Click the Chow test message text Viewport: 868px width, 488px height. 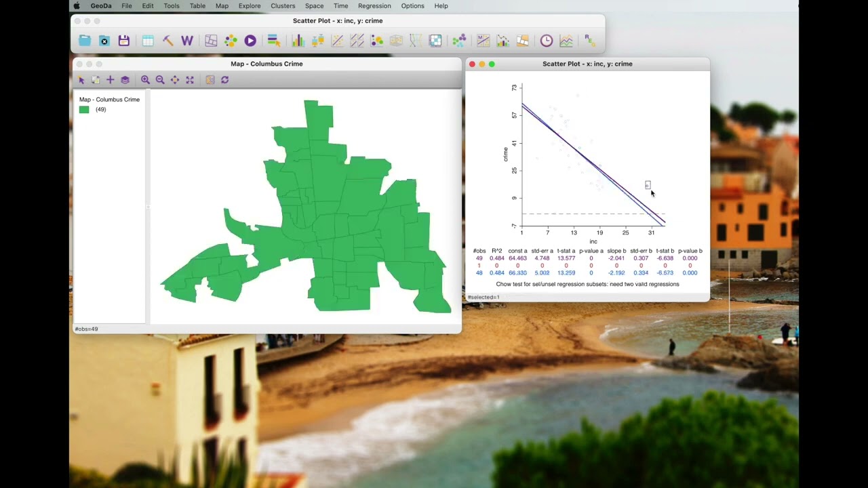click(x=587, y=284)
